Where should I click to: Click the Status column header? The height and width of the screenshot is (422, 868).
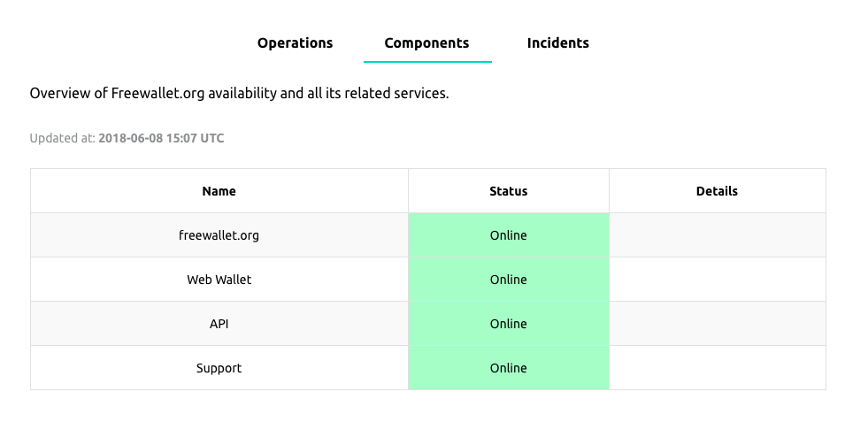(509, 191)
